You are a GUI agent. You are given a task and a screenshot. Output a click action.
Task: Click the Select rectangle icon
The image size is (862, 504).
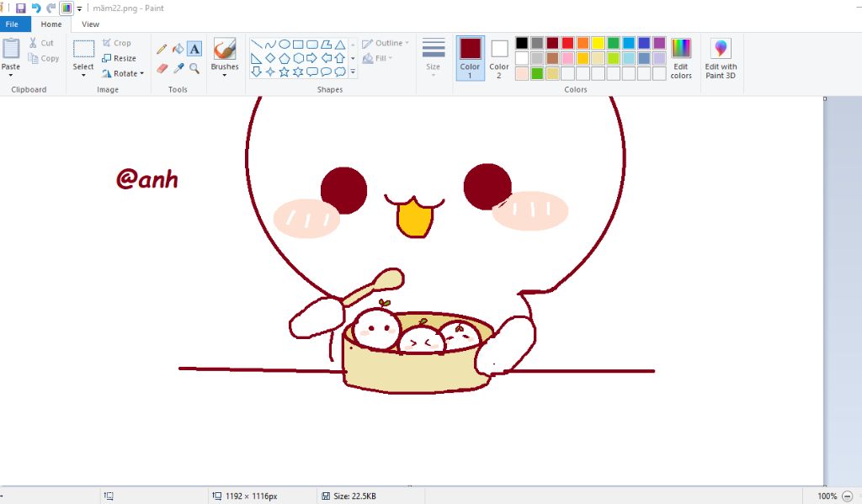click(83, 48)
